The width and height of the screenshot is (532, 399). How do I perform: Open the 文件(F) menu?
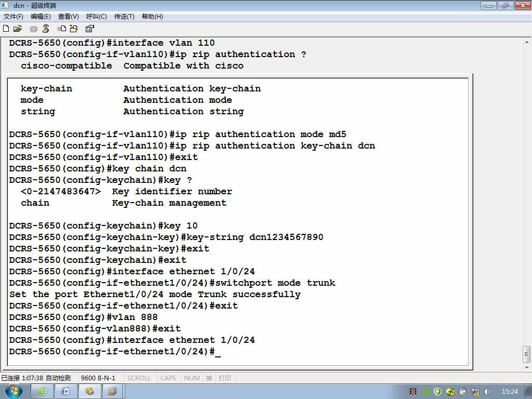click(x=13, y=16)
